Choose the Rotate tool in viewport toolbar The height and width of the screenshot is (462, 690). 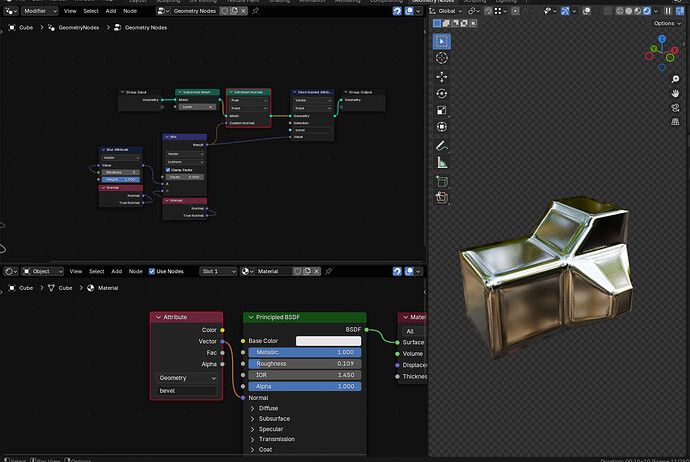tap(441, 93)
